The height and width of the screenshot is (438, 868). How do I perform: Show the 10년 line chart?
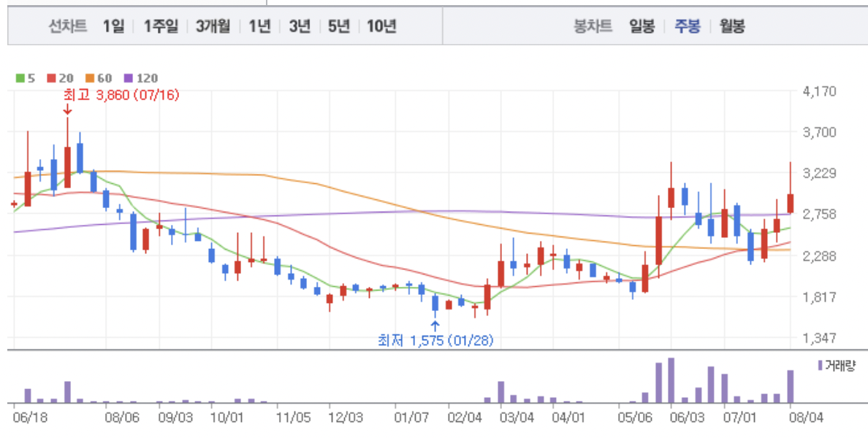(x=381, y=26)
